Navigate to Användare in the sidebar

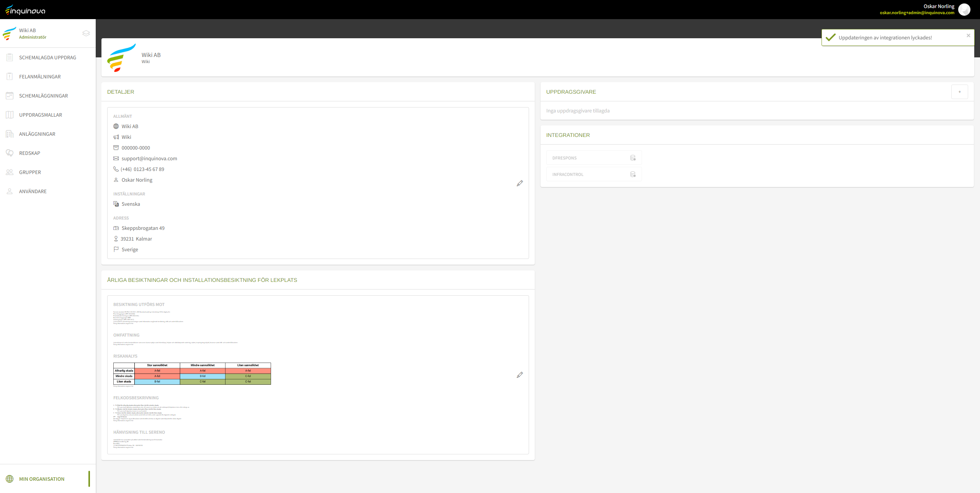tap(33, 191)
